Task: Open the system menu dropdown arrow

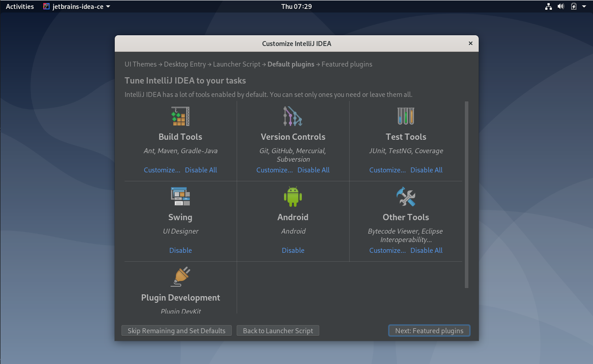Action: [584, 6]
